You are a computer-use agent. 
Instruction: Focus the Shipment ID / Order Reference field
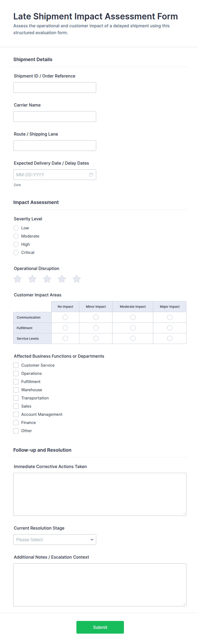(x=55, y=88)
